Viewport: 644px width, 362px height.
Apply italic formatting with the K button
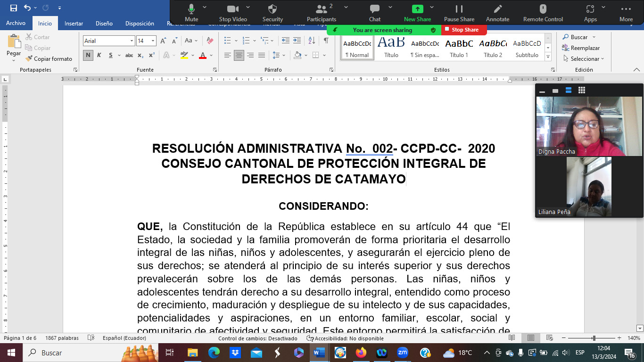click(99, 55)
